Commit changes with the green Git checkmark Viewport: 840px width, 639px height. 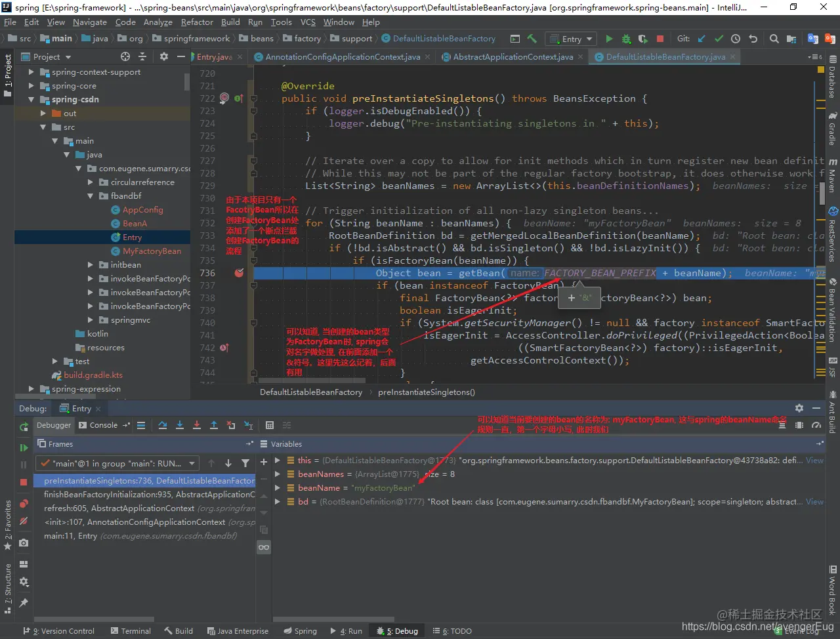click(719, 39)
